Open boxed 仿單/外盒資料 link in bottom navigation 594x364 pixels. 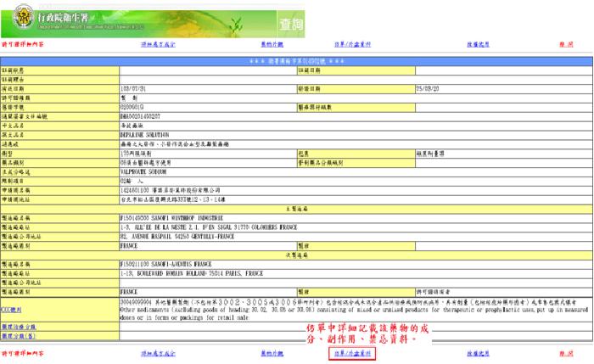pyautogui.click(x=352, y=354)
